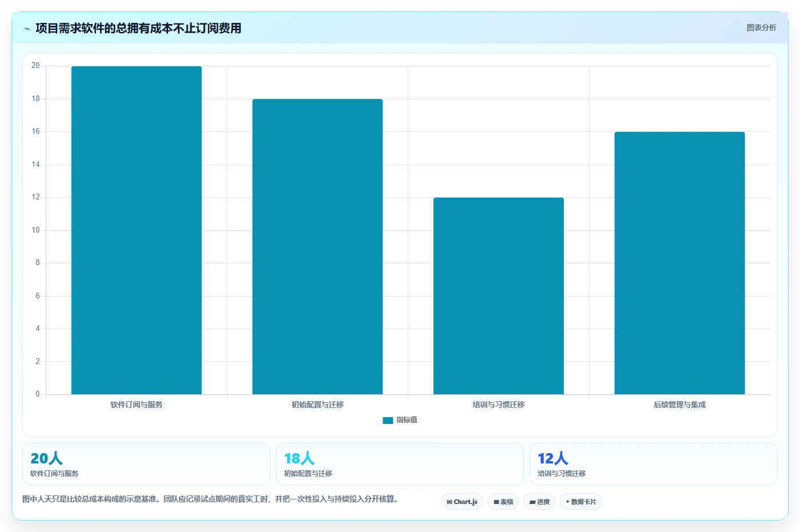This screenshot has width=800, height=532.
Task: Select the 软件订阅与服务 bar
Action: coord(136,230)
